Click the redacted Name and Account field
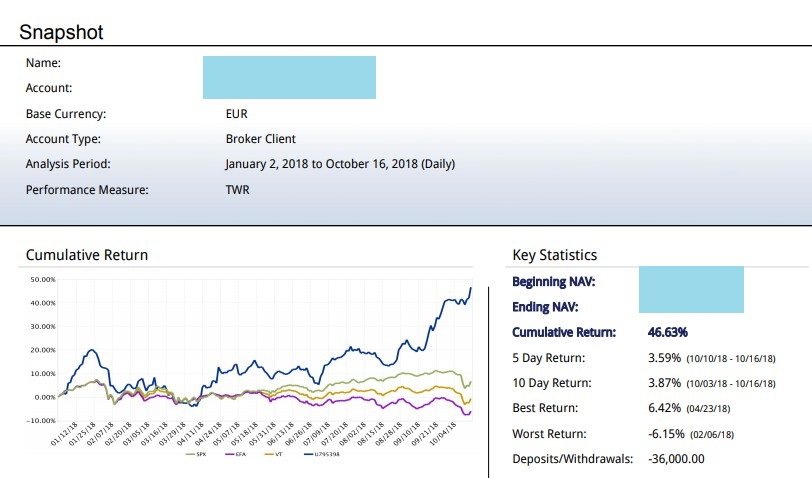This screenshot has width=812, height=478. tap(289, 77)
